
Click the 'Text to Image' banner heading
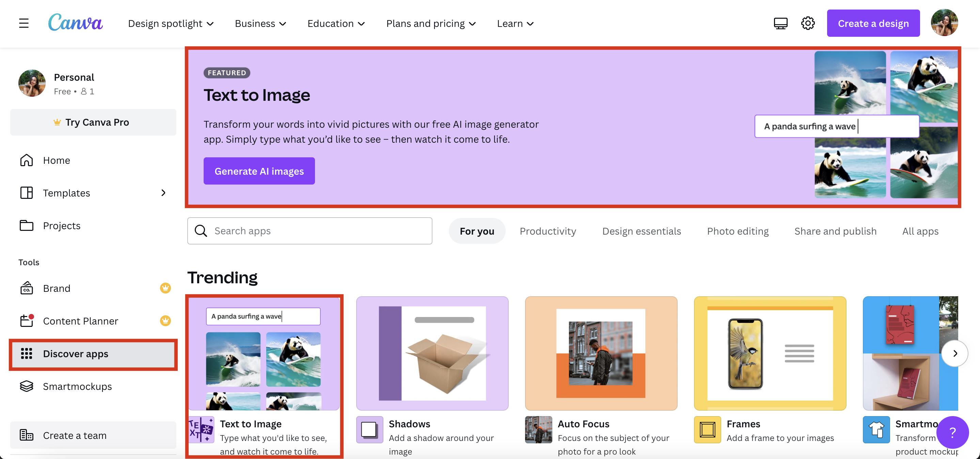(257, 95)
